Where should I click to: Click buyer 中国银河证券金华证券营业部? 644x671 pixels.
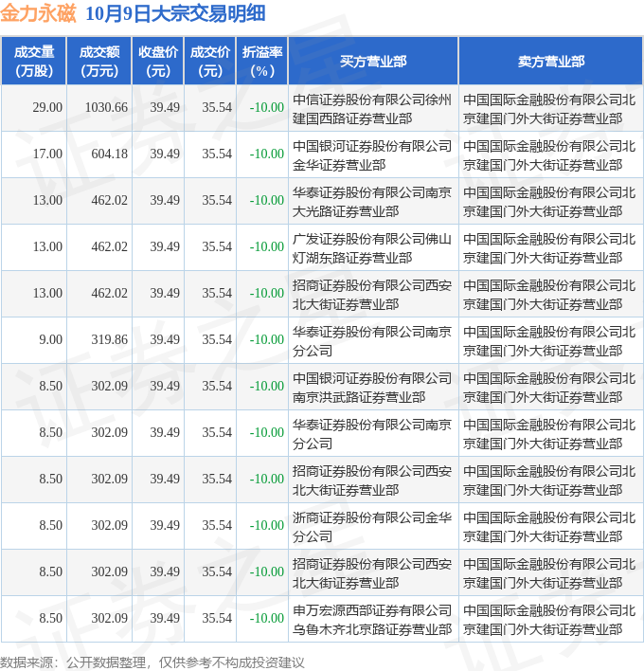tap(372, 155)
